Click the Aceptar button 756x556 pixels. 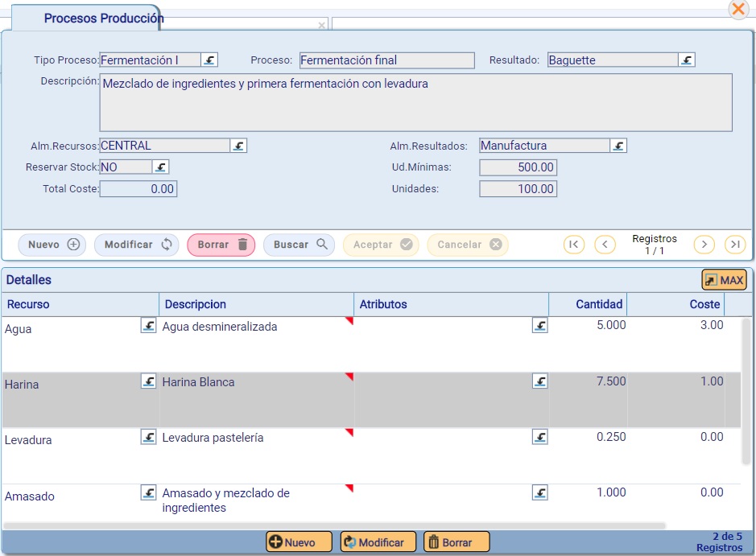click(381, 245)
